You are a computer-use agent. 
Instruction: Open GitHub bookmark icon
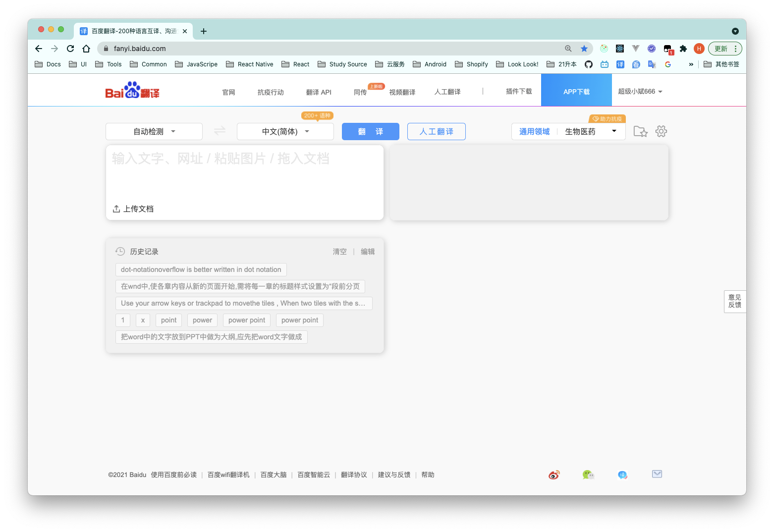[x=589, y=64]
